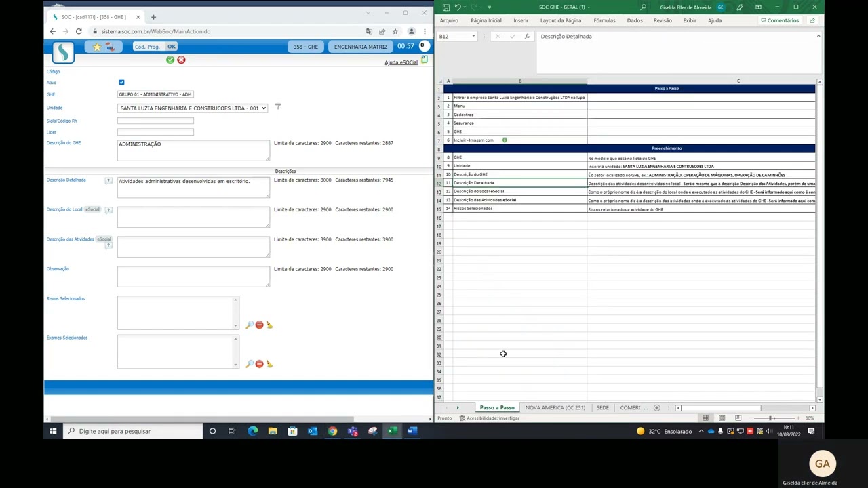Open the Chrome three-dot menu

point(425,31)
